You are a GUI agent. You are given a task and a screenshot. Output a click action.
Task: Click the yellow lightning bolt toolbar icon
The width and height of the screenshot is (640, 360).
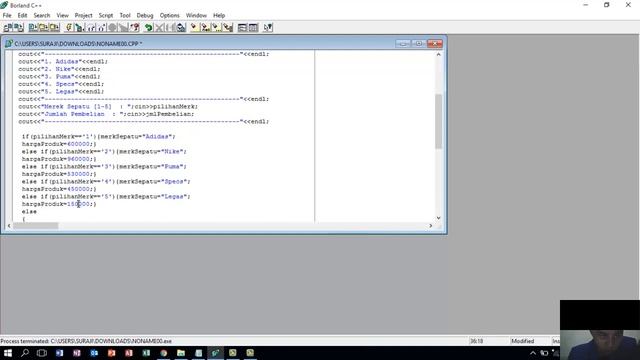(x=69, y=27)
